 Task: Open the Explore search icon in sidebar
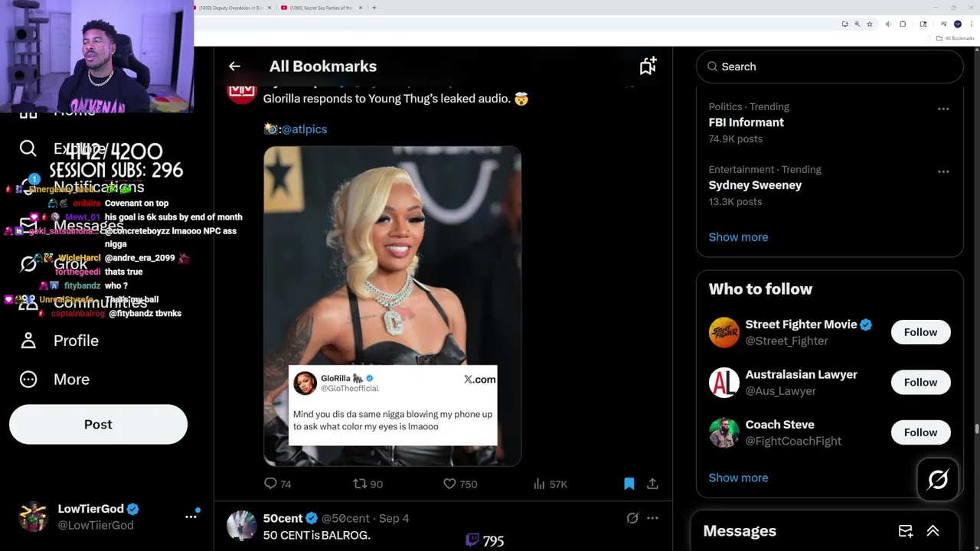(x=28, y=148)
